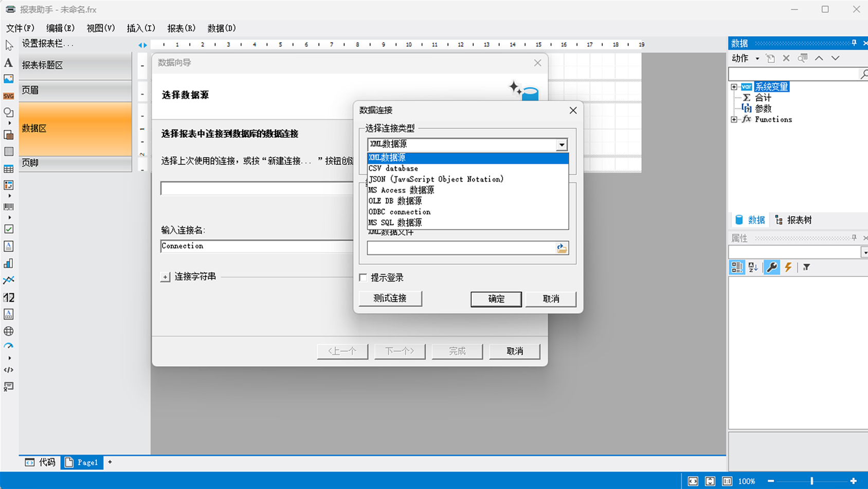Pick the Barcode object tool

click(x=8, y=207)
